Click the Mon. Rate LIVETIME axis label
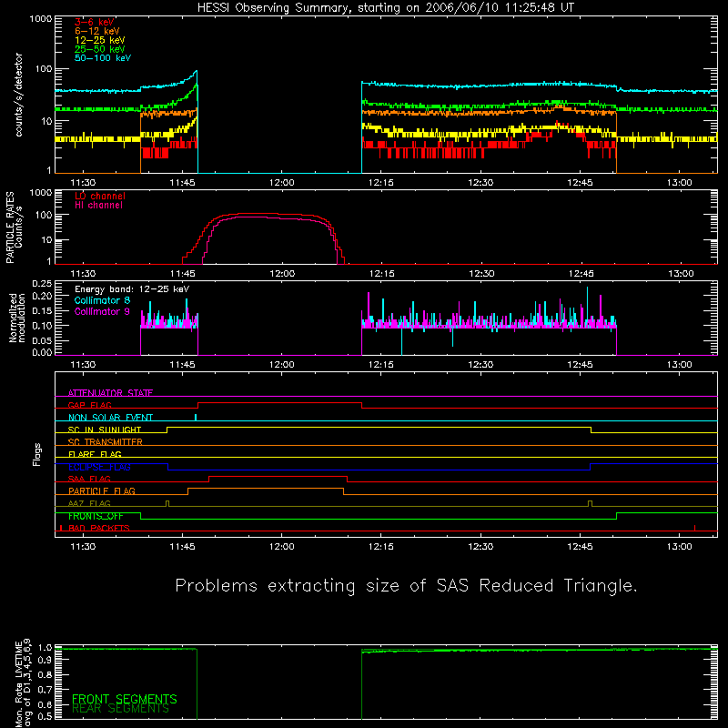 pos(24,683)
